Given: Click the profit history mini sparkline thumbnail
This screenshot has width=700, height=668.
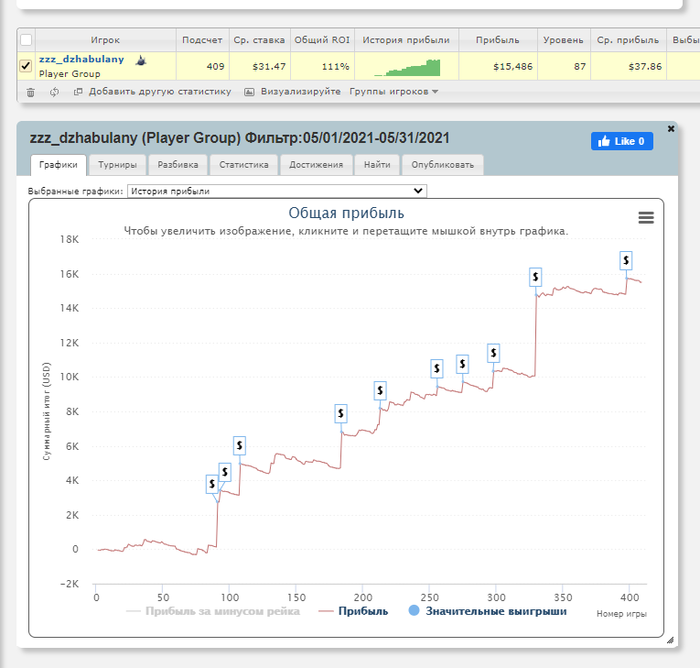Looking at the screenshot, I should point(407,67).
